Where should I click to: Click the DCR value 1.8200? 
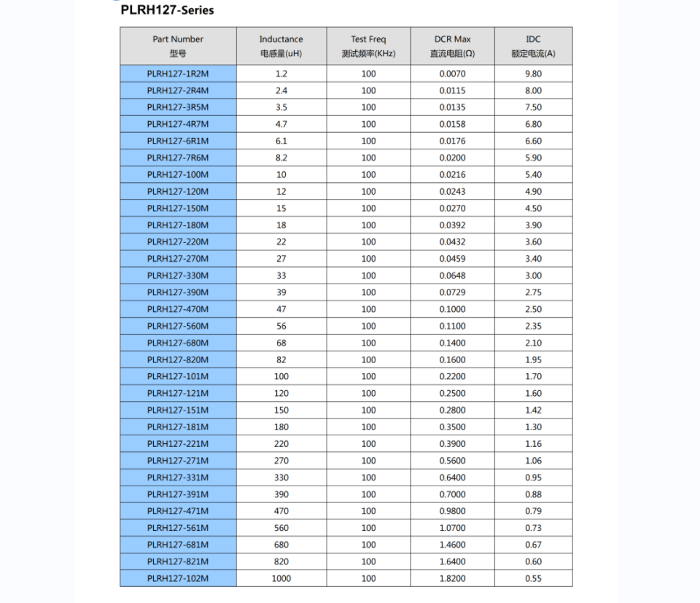click(452, 579)
